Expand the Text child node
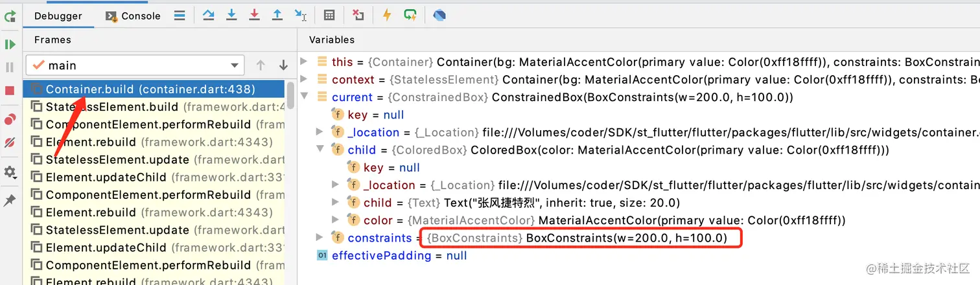The height and width of the screenshot is (285, 980). tap(336, 203)
